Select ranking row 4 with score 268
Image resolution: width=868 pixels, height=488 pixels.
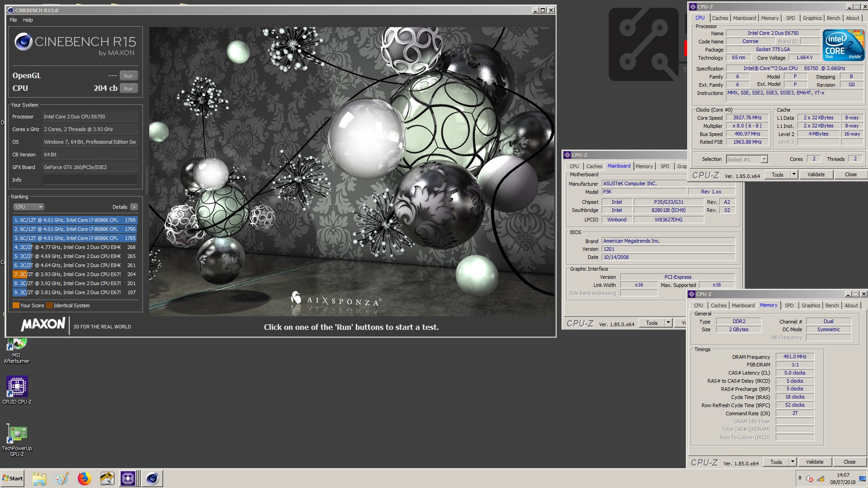75,247
